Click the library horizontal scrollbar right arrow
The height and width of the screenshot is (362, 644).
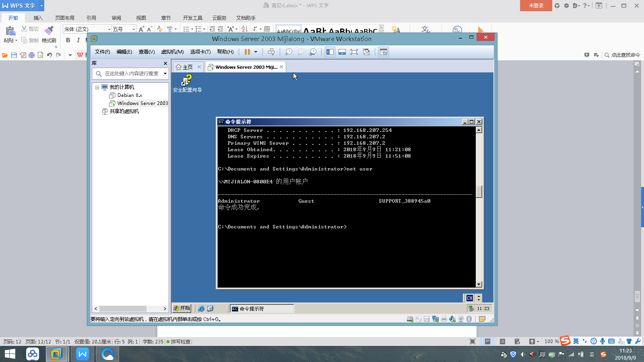pyautogui.click(x=165, y=309)
